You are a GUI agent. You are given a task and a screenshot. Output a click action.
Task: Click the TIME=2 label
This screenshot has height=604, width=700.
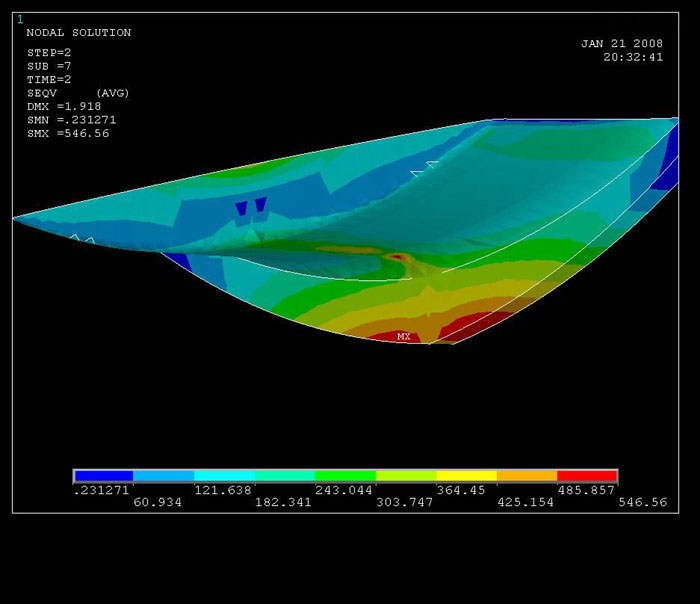[x=49, y=79]
